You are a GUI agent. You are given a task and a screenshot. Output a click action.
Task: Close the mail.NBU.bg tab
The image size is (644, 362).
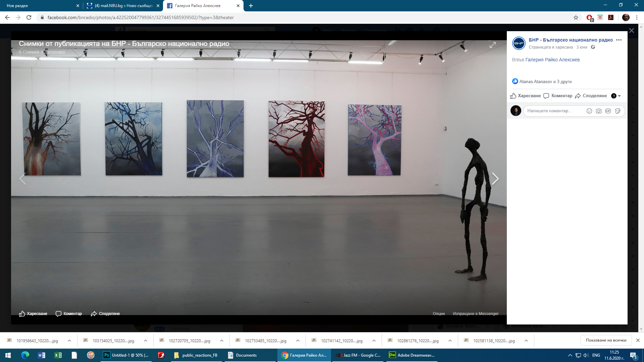coord(158,6)
